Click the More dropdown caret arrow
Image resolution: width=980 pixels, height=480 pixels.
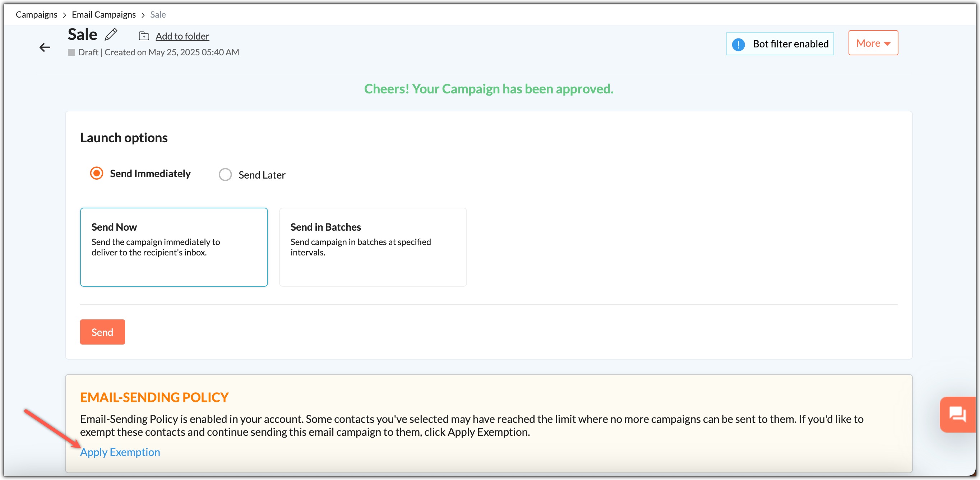[888, 44]
